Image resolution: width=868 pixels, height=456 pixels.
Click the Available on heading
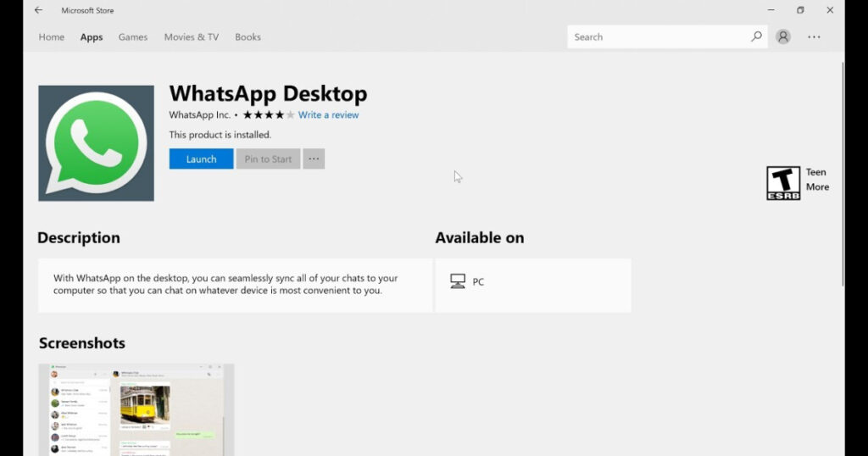point(480,237)
